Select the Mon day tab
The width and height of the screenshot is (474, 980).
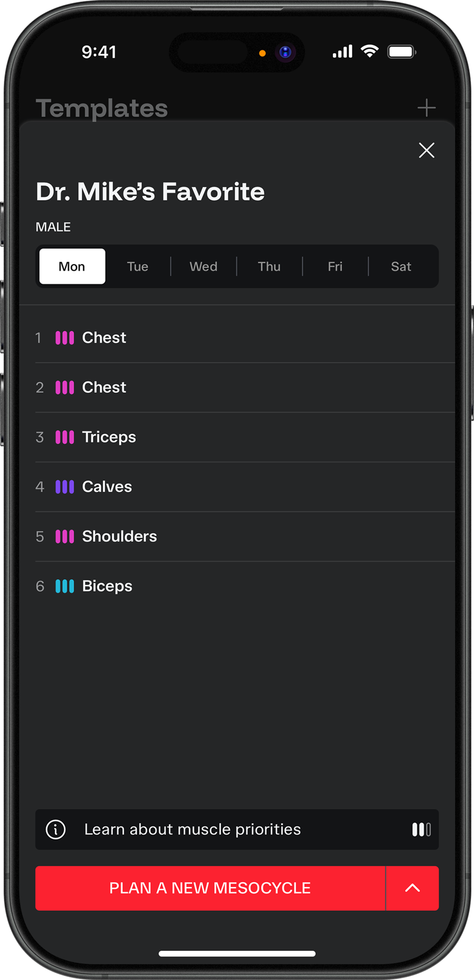tap(72, 266)
